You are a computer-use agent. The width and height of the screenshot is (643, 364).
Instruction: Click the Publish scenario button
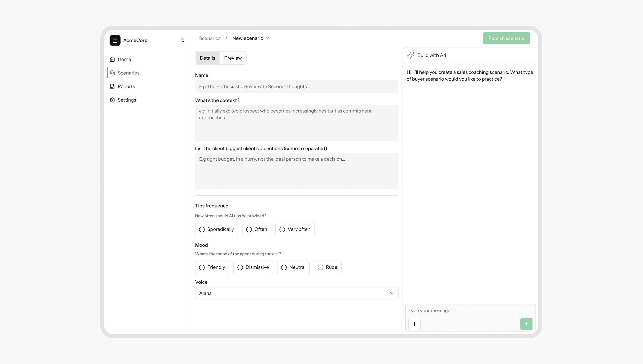coord(506,38)
